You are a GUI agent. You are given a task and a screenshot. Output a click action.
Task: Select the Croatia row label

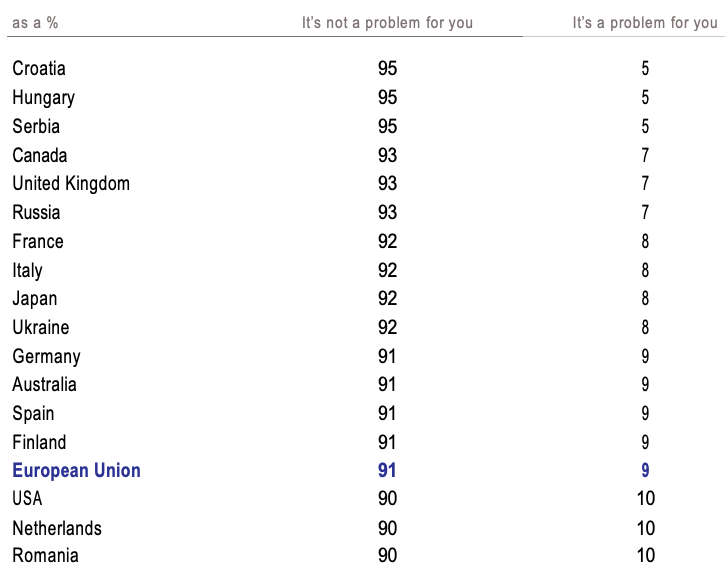point(39,69)
